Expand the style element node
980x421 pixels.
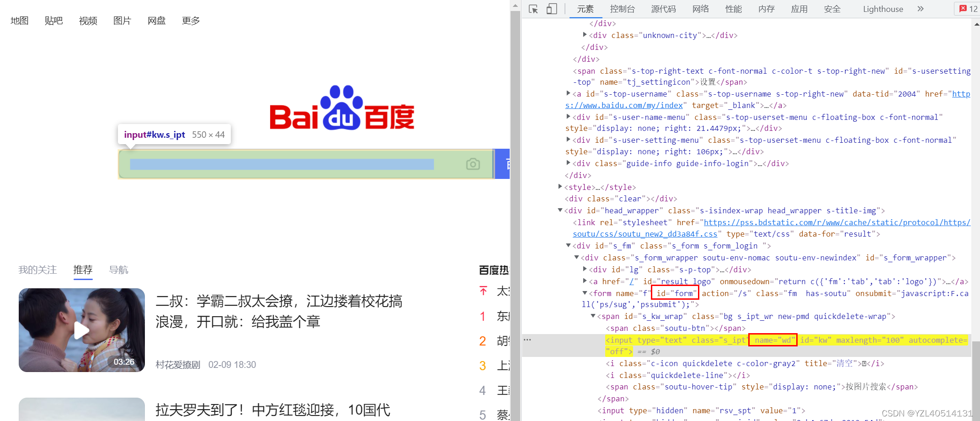(560, 187)
